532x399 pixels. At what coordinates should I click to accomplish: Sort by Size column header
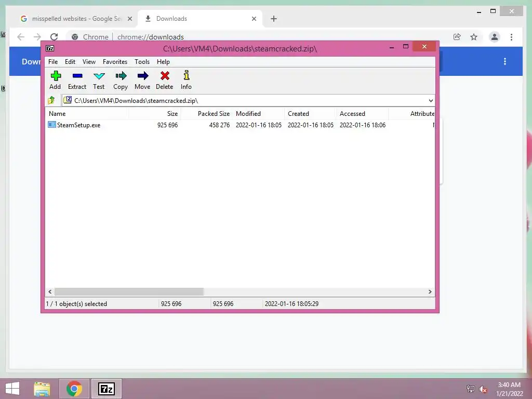coord(154,114)
